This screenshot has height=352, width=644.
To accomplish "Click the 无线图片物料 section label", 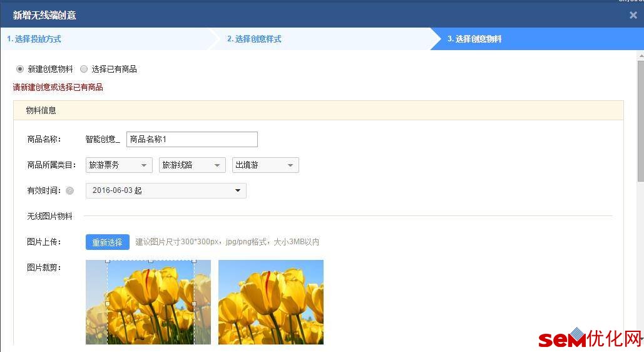I will tap(49, 216).
